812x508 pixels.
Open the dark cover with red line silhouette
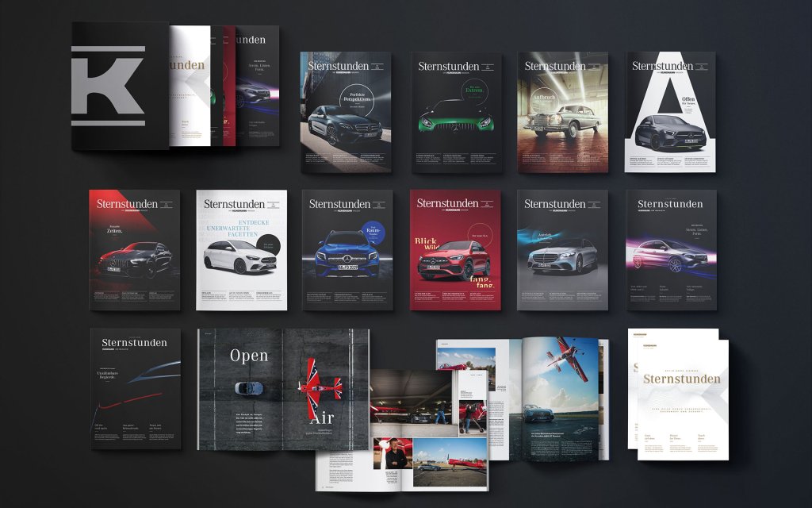(136, 389)
